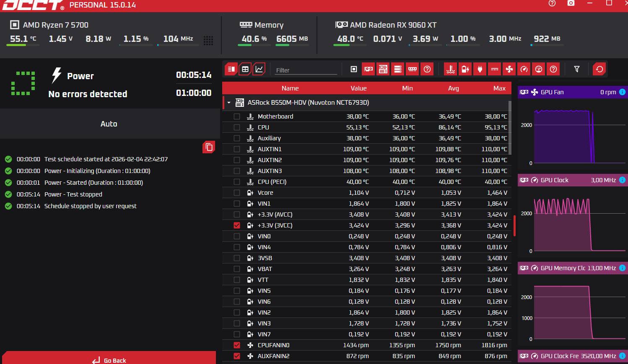Image resolution: width=628 pixels, height=364 pixels.
Task: Show info for the GPU Memory Clock graph
Action: pyautogui.click(x=622, y=268)
